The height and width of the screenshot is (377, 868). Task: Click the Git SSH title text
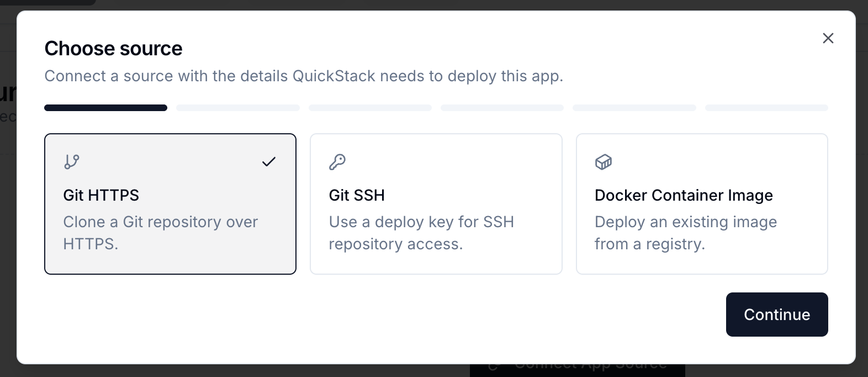357,195
